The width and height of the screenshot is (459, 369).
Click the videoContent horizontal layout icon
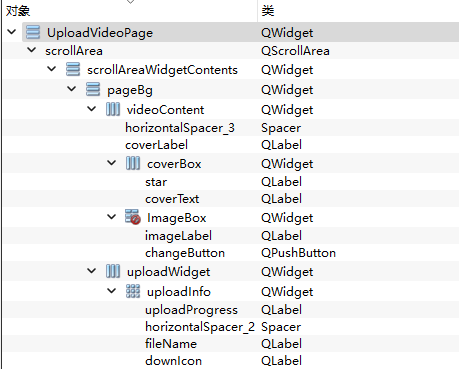point(113,109)
